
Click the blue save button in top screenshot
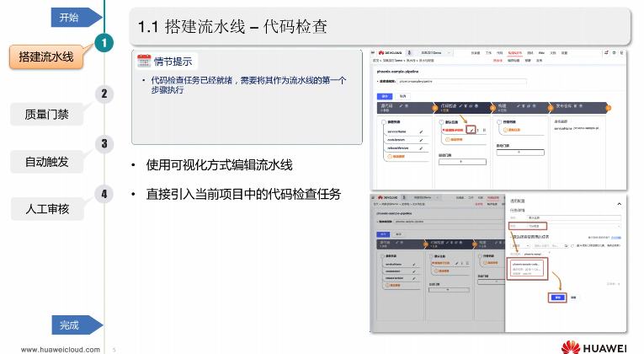385,96
